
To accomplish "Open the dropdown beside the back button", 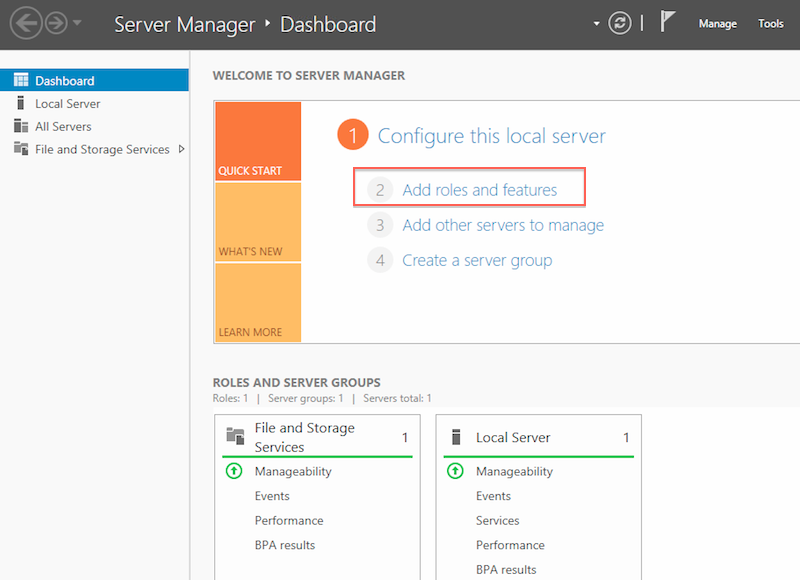I will pos(74,23).
